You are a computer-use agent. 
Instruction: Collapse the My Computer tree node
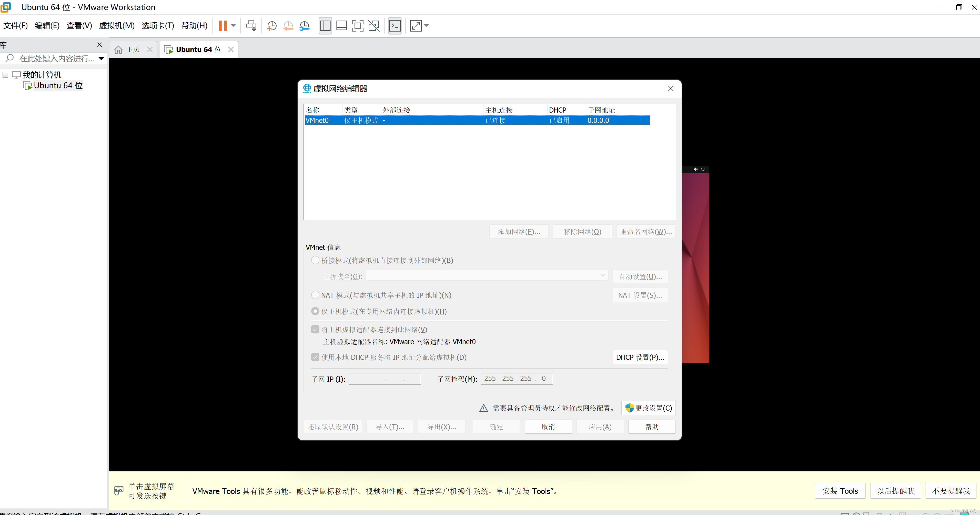[x=5, y=75]
